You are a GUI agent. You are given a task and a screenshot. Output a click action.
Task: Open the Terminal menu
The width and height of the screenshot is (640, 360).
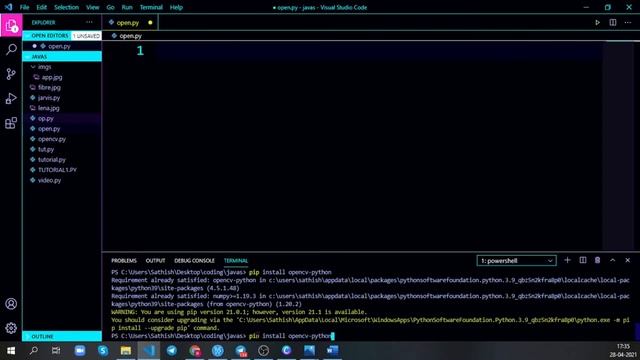(x=151, y=7)
